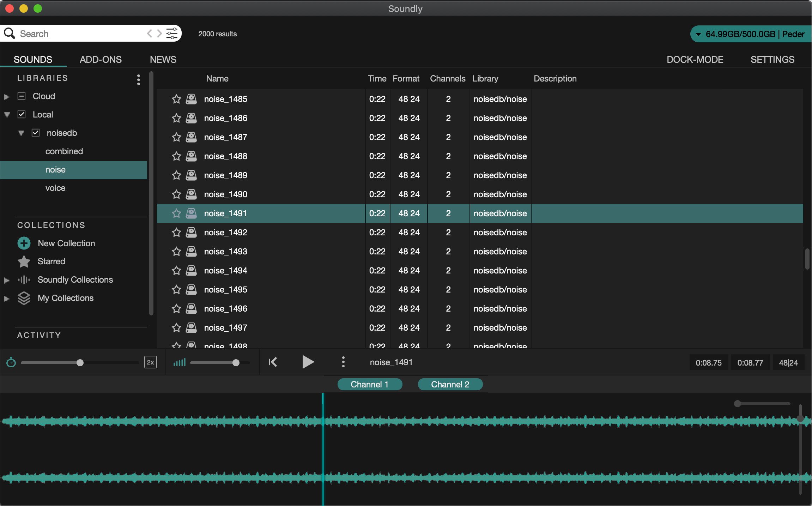Image resolution: width=812 pixels, height=506 pixels.
Task: Select the voice folder
Action: pyautogui.click(x=55, y=188)
